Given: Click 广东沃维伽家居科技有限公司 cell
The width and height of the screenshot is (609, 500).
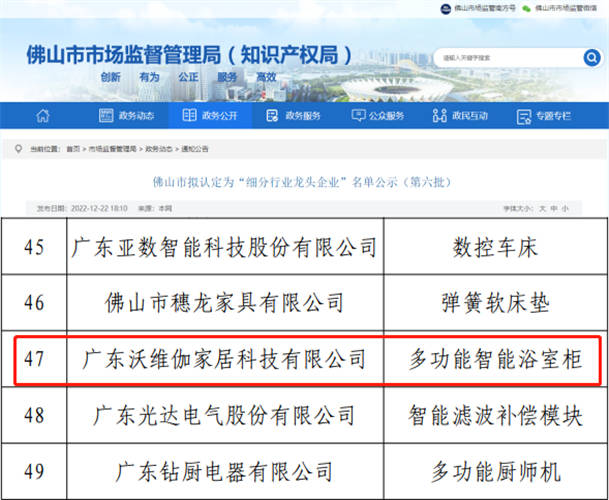Looking at the screenshot, I should pyautogui.click(x=225, y=359).
